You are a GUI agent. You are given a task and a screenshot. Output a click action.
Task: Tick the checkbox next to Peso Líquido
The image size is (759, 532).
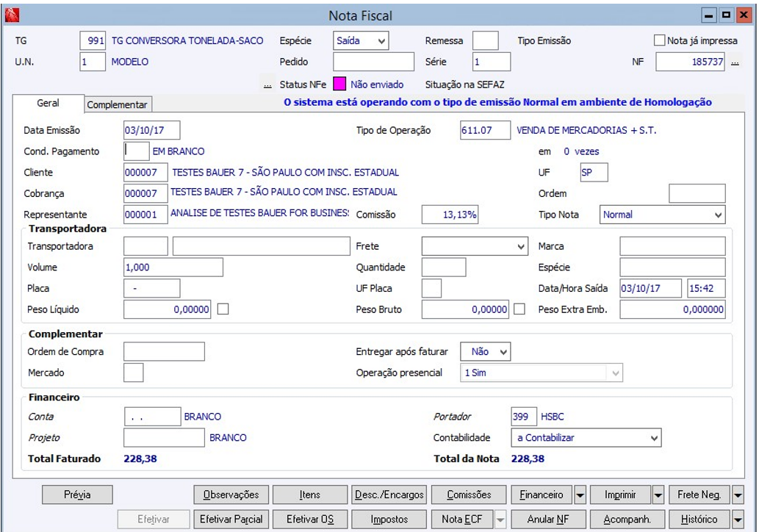click(x=223, y=309)
